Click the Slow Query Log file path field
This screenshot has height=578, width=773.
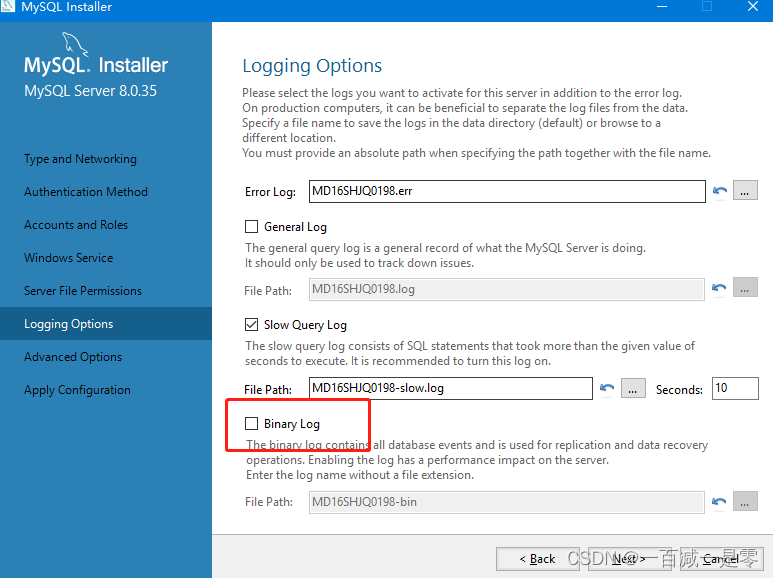(451, 388)
